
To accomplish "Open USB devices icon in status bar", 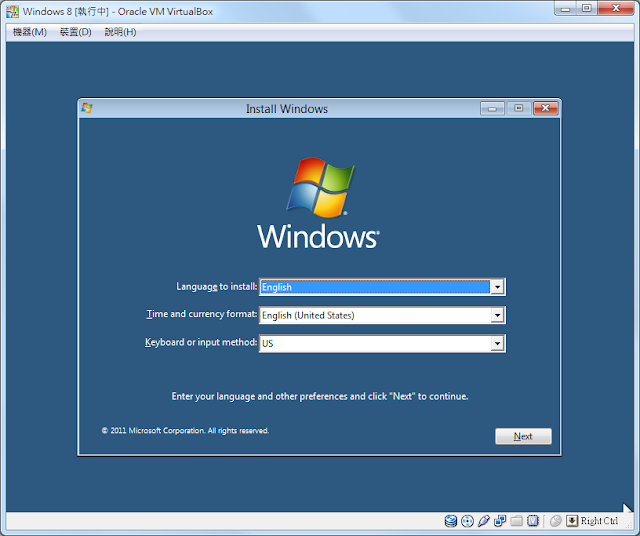I will [x=484, y=521].
